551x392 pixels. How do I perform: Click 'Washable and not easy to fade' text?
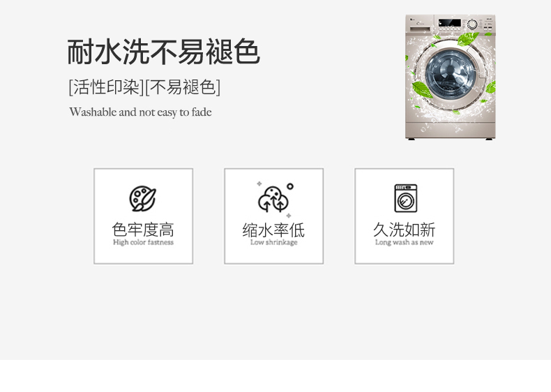tap(141, 112)
